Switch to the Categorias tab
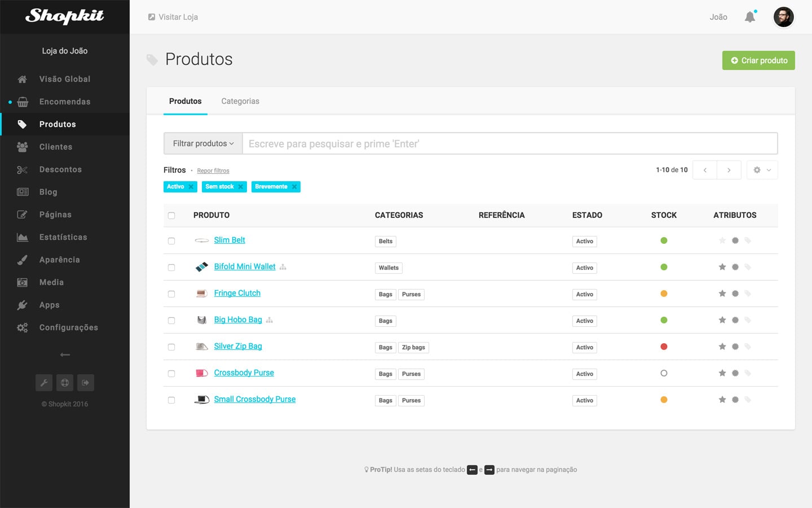 coord(240,101)
